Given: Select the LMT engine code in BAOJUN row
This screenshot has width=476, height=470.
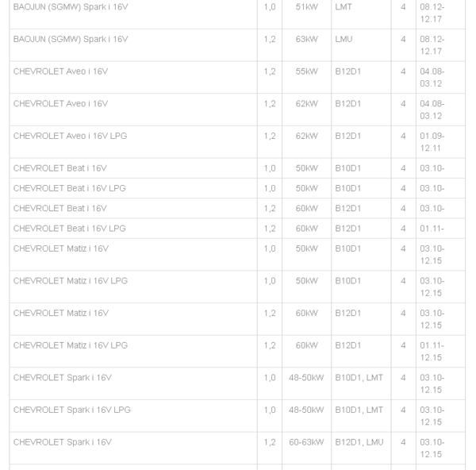Looking at the screenshot, I should coord(344,6).
